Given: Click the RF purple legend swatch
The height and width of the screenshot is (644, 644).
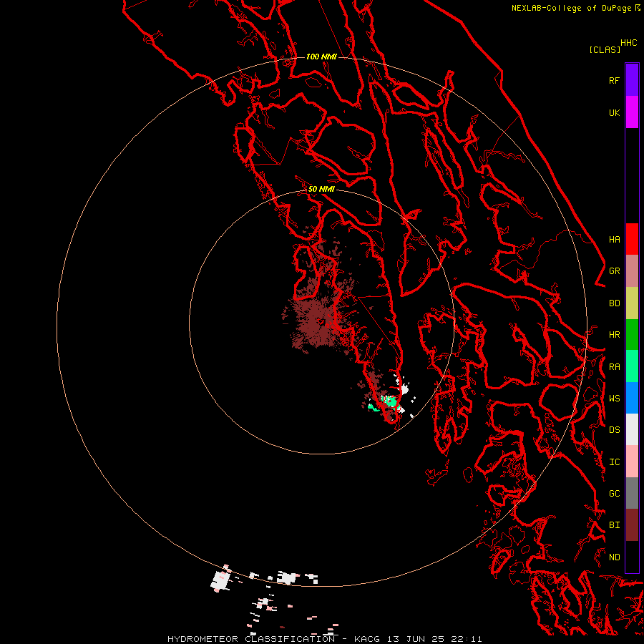Looking at the screenshot, I should pyautogui.click(x=632, y=80).
